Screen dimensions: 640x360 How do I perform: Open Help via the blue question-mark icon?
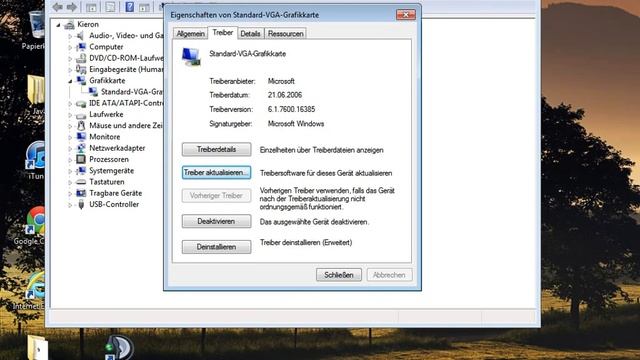(x=129, y=7)
